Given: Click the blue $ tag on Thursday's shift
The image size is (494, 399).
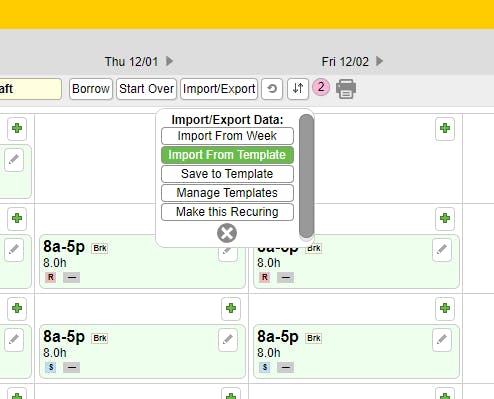Looking at the screenshot, I should pos(51,367).
